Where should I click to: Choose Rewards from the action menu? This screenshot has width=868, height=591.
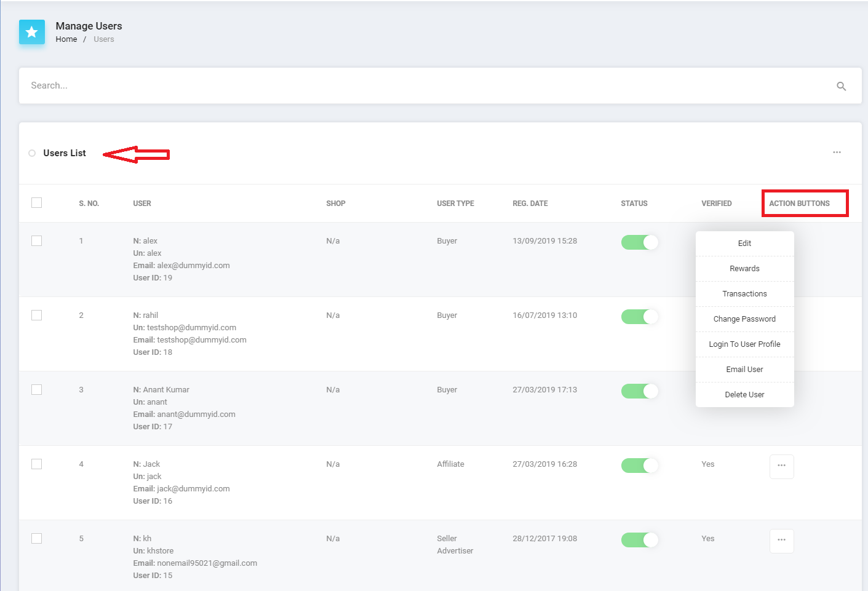(744, 269)
